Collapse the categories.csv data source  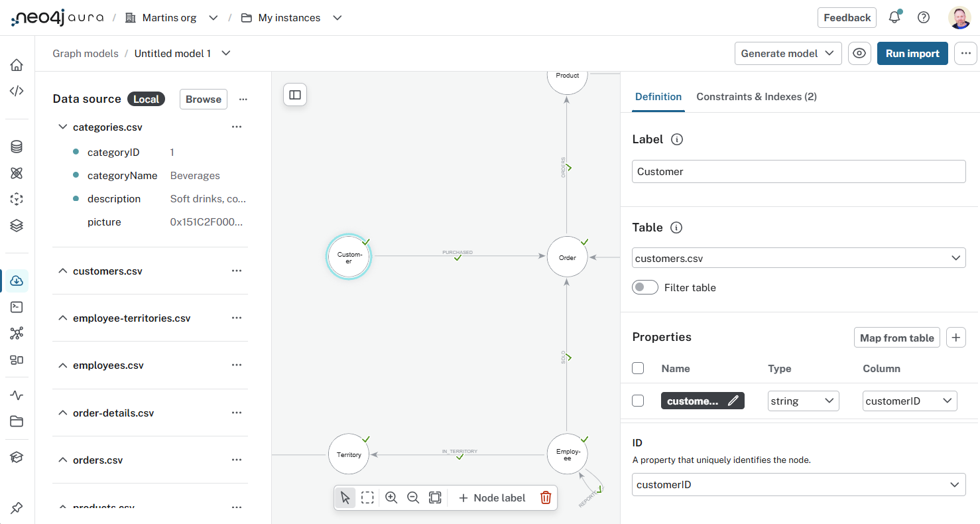(62, 127)
